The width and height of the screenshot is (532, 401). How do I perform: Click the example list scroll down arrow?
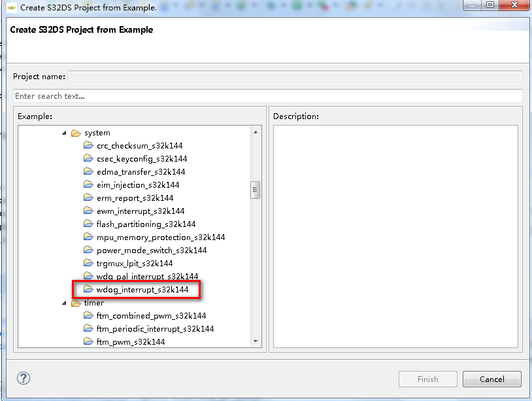[256, 341]
